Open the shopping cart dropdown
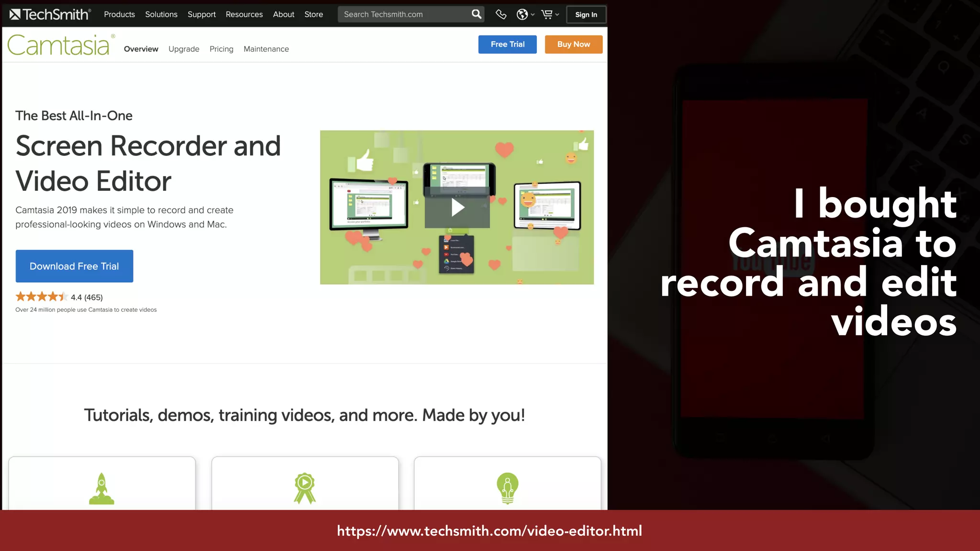Image resolution: width=980 pixels, height=551 pixels. (x=550, y=14)
